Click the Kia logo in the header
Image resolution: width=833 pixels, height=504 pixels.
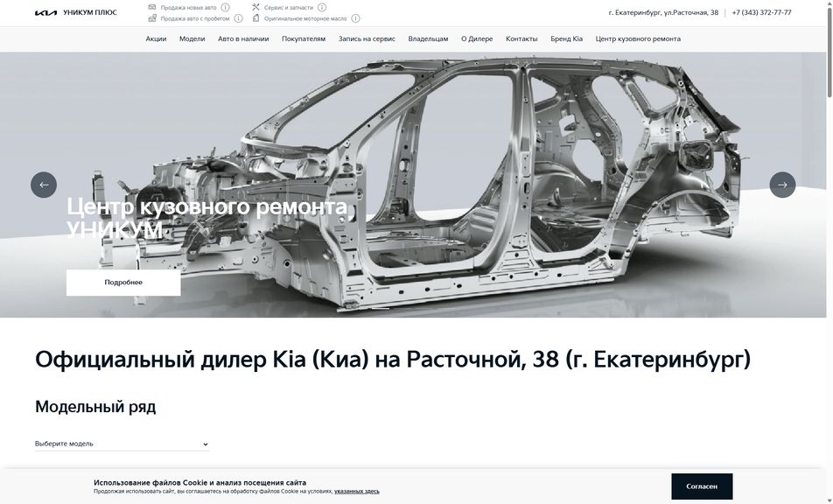(45, 13)
